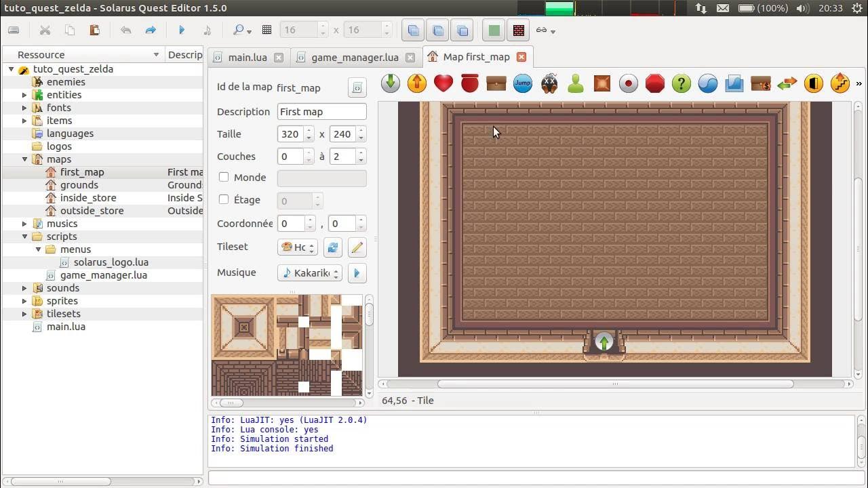This screenshot has height=488, width=868.
Task: Select the grounds map in tree
Action: [79, 185]
